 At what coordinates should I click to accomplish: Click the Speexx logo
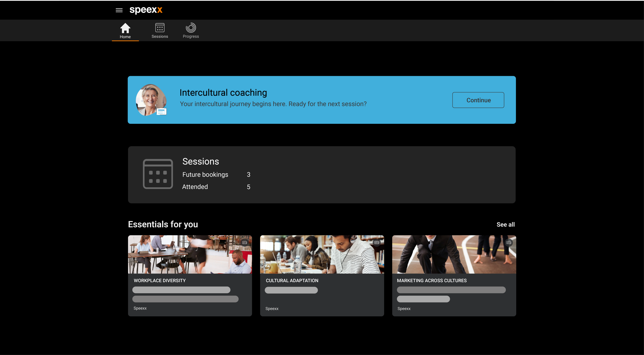point(146,10)
